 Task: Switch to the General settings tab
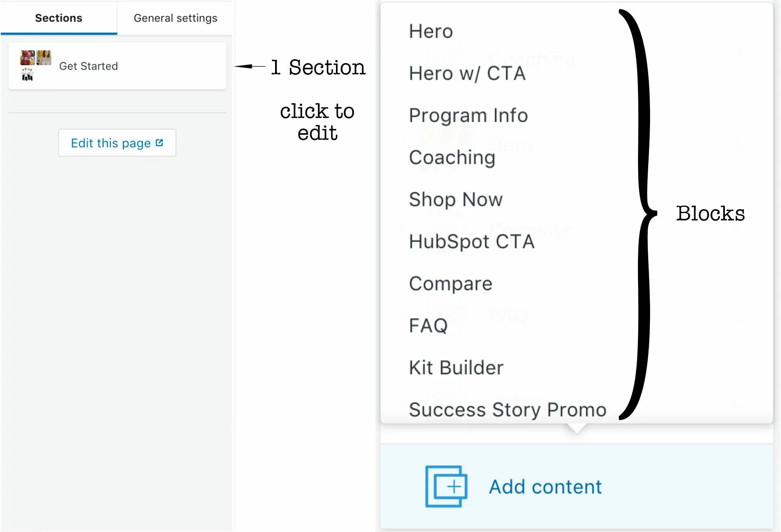(175, 18)
